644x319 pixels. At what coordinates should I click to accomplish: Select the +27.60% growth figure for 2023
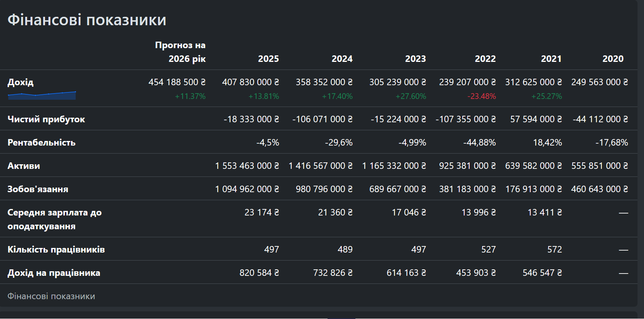411,96
